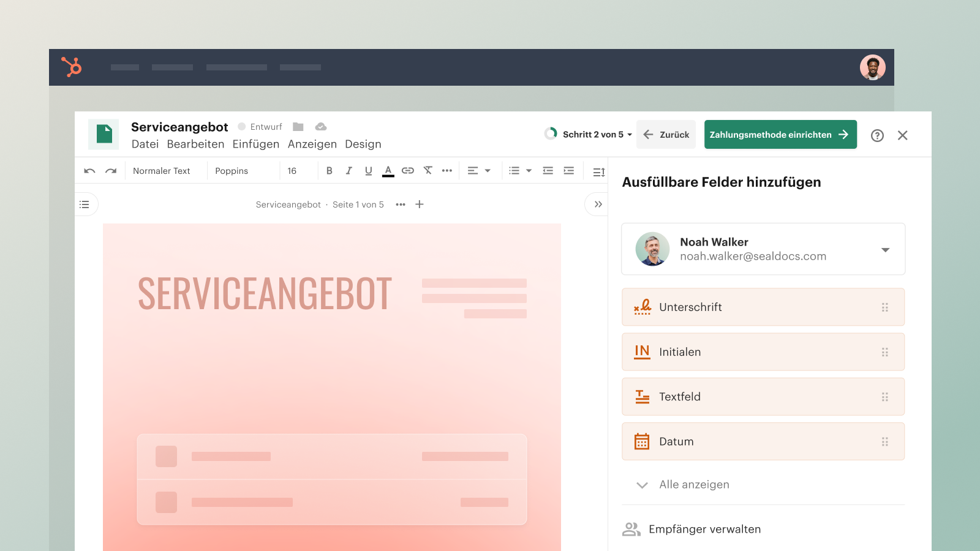Toggle underline formatting
Screen dimensions: 980x551
(x=368, y=171)
